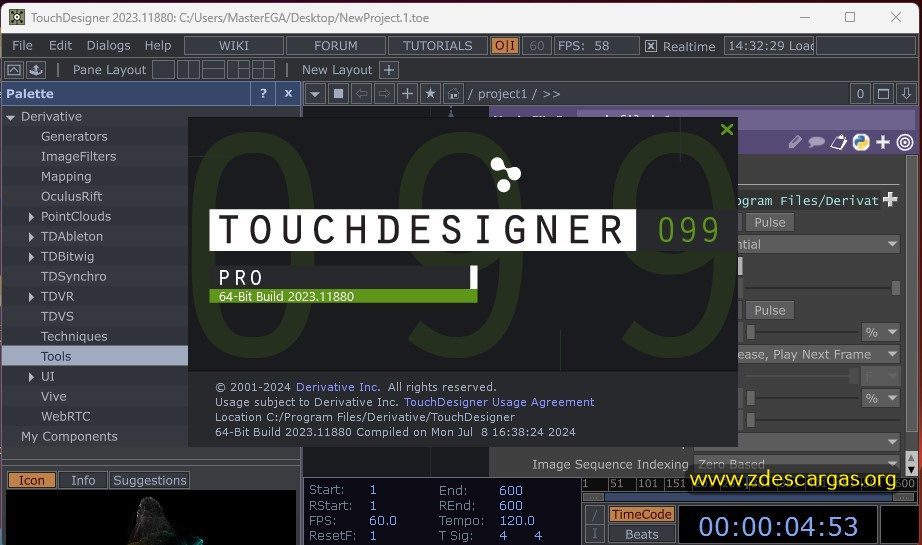Choose the single pane layout
The height and width of the screenshot is (545, 922).
pyautogui.click(x=164, y=70)
